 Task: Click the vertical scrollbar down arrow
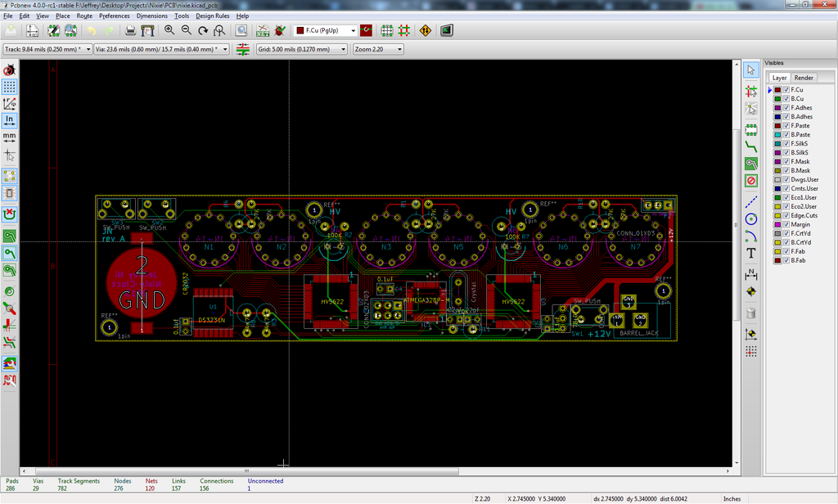pos(737,463)
